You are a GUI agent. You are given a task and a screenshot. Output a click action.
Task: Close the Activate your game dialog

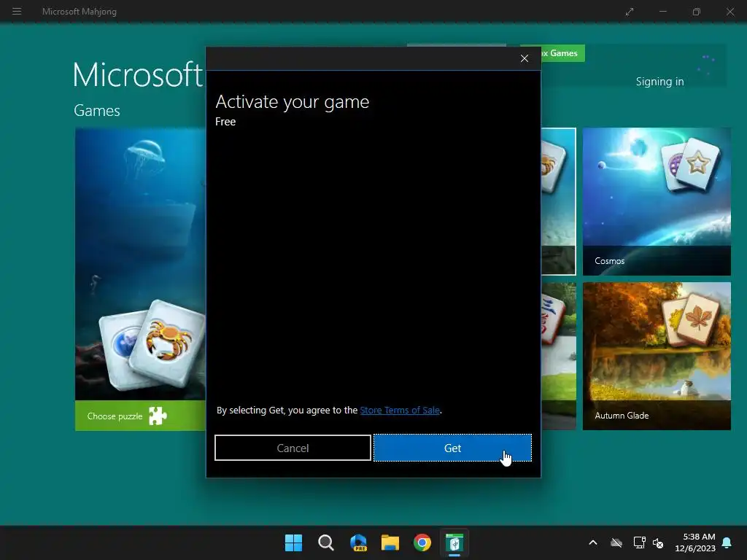coord(525,58)
